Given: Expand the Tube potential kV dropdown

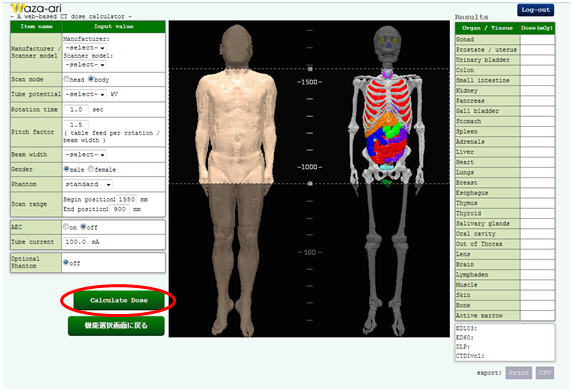Looking at the screenshot, I should tap(85, 94).
